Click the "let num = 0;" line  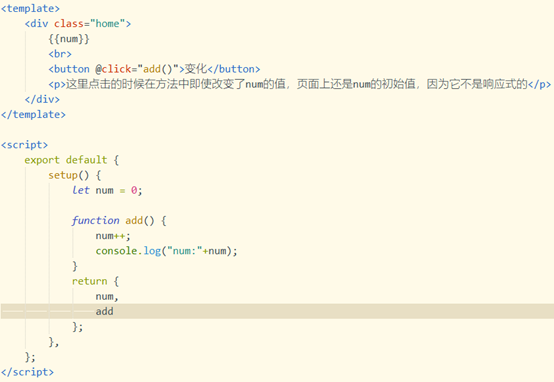(107, 190)
